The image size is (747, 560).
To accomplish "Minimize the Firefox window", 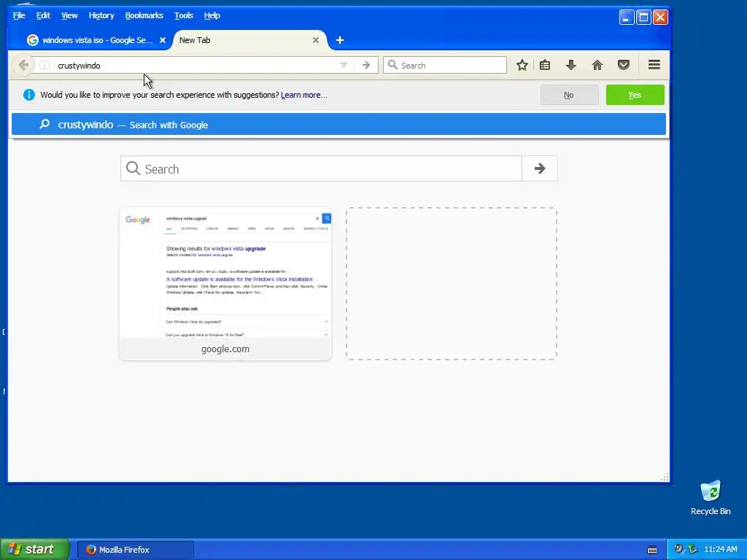I will (x=627, y=17).
